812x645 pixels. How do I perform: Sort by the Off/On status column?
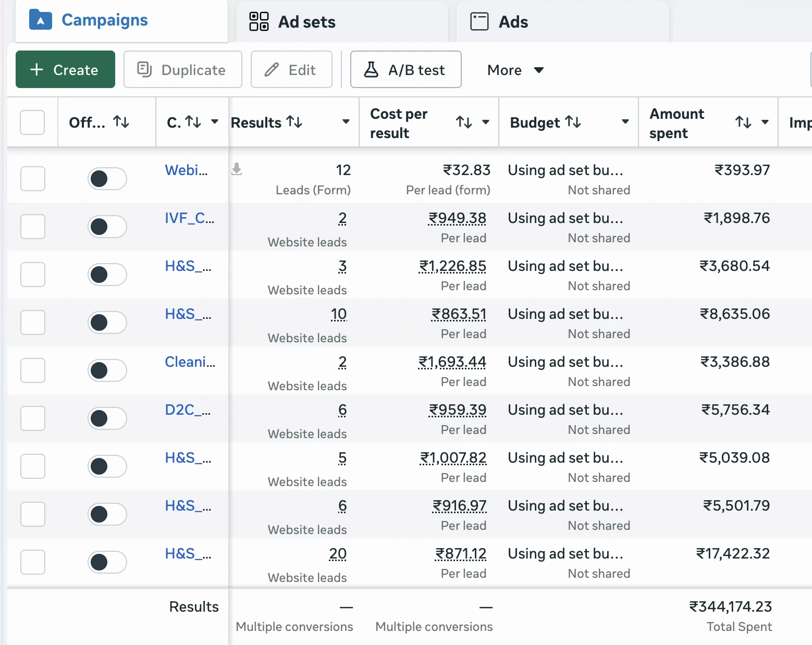(x=121, y=122)
